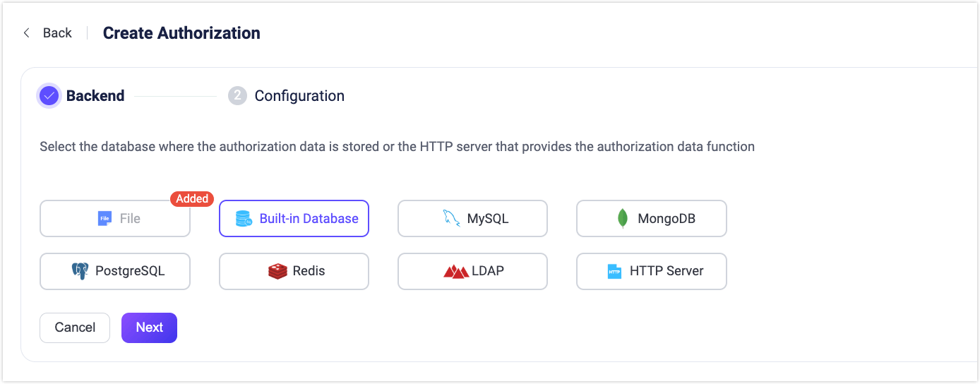Select Configuration step label
This screenshot has height=384, width=980.
(299, 96)
